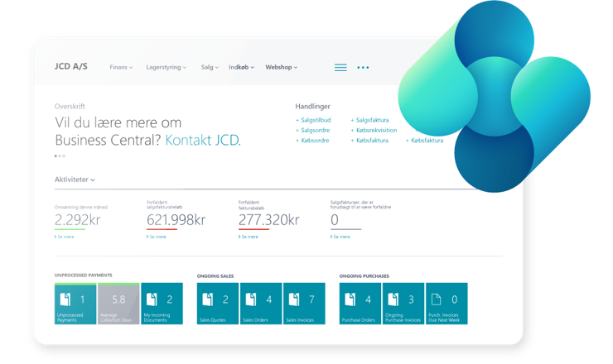Open the Sales Orders tile
This screenshot has height=364, width=613.
coord(261,304)
